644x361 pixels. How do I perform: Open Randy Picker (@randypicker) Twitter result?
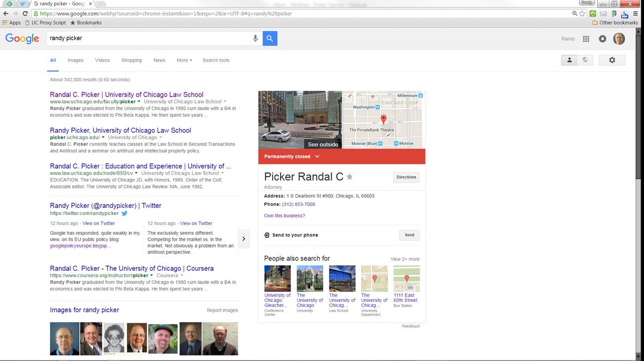click(106, 206)
